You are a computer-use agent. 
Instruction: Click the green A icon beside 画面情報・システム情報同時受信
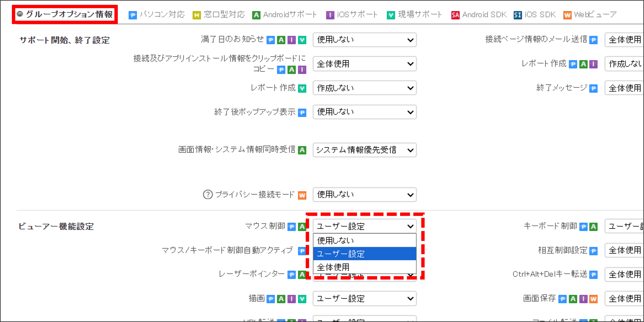[x=303, y=150]
